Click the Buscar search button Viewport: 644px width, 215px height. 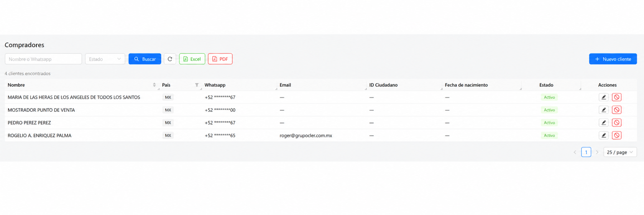(x=145, y=59)
